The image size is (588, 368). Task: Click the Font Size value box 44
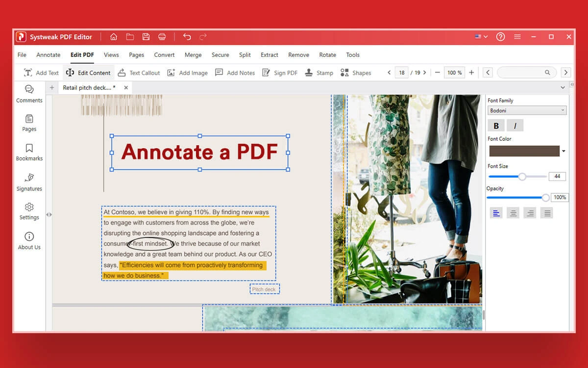(x=558, y=176)
